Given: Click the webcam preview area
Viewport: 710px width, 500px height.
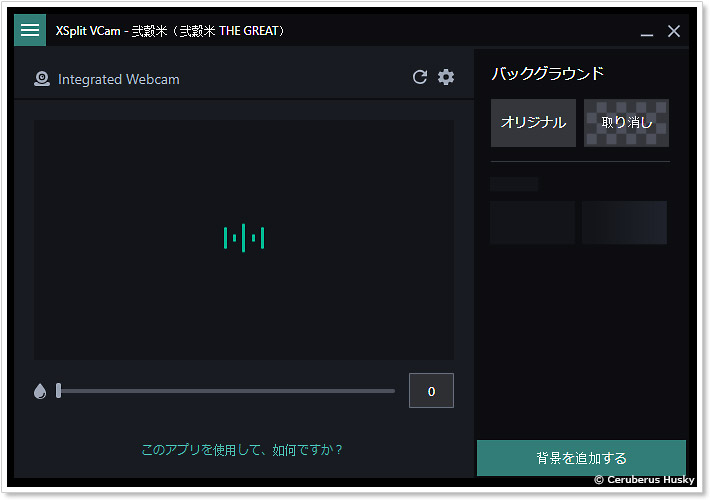Looking at the screenshot, I should pos(244,240).
